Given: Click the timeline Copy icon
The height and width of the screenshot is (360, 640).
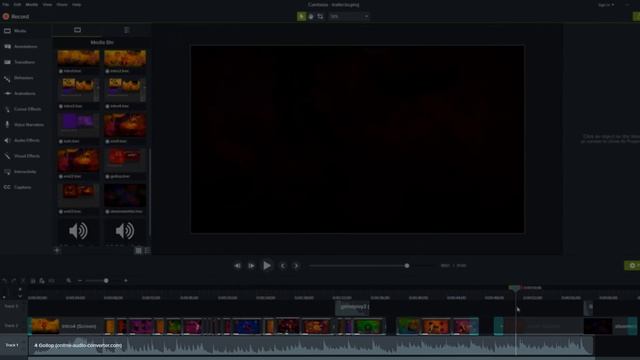Looking at the screenshot, I should click(x=33, y=281).
